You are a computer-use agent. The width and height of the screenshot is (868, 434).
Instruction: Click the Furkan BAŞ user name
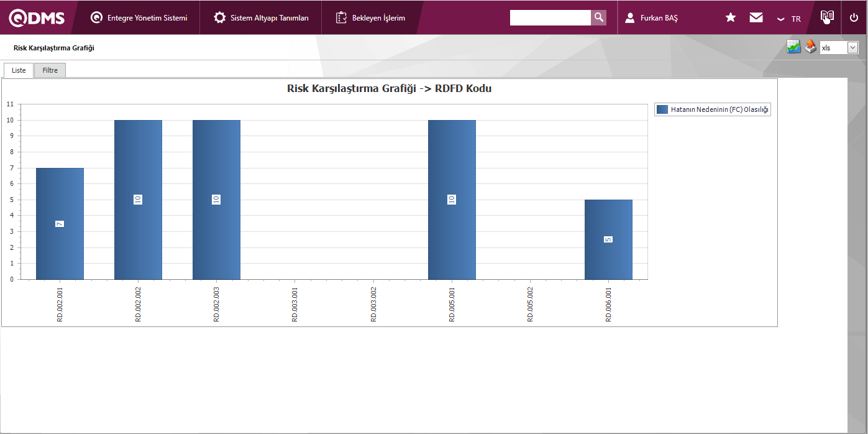pos(659,18)
